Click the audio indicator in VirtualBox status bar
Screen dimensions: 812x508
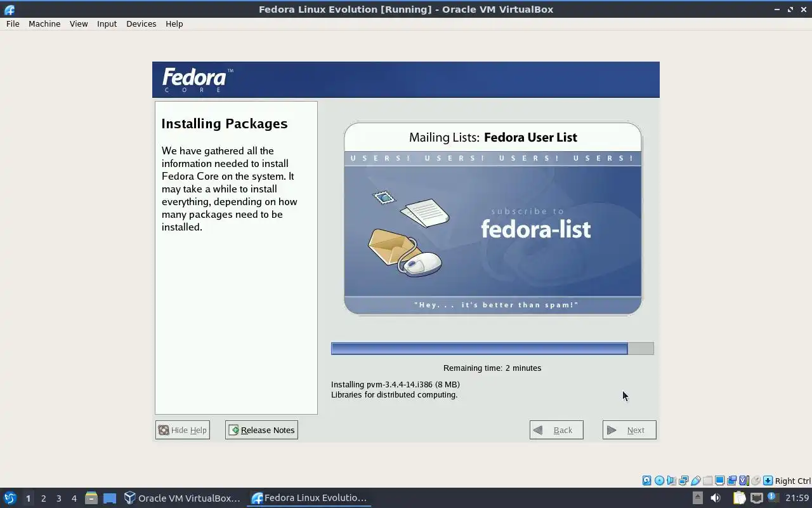point(671,481)
